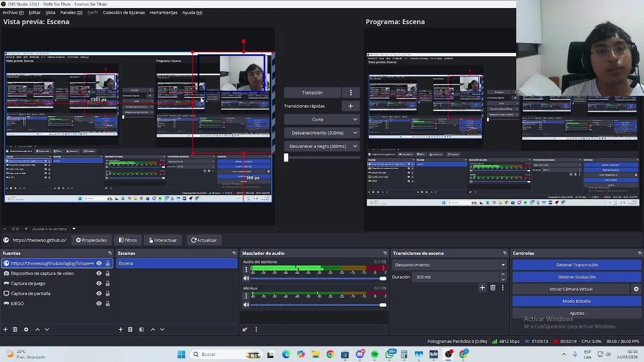
Task: Toggle Modo Estudio button
Action: click(577, 301)
